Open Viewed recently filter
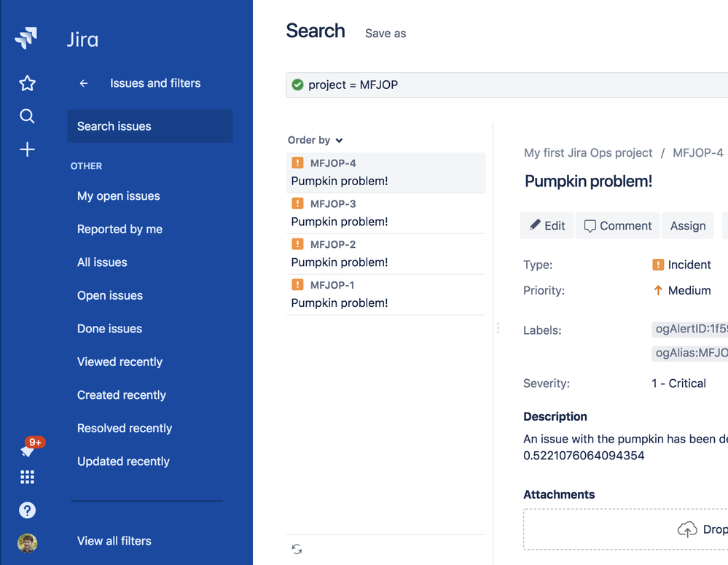Image resolution: width=728 pixels, height=565 pixels. click(x=120, y=362)
